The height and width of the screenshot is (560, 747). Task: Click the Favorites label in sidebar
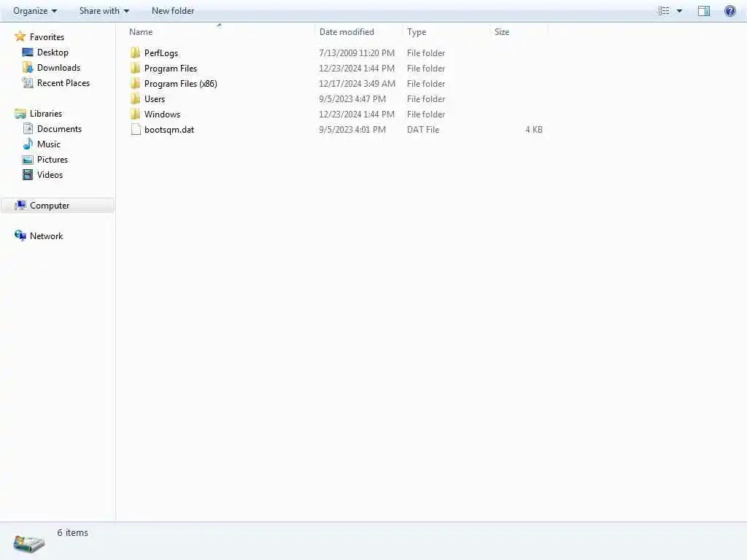[x=47, y=36]
